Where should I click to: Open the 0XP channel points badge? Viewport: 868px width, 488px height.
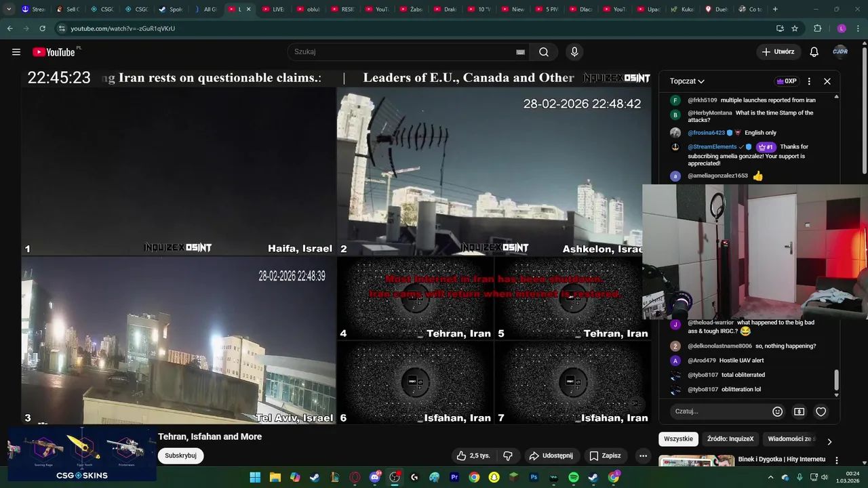pyautogui.click(x=786, y=81)
